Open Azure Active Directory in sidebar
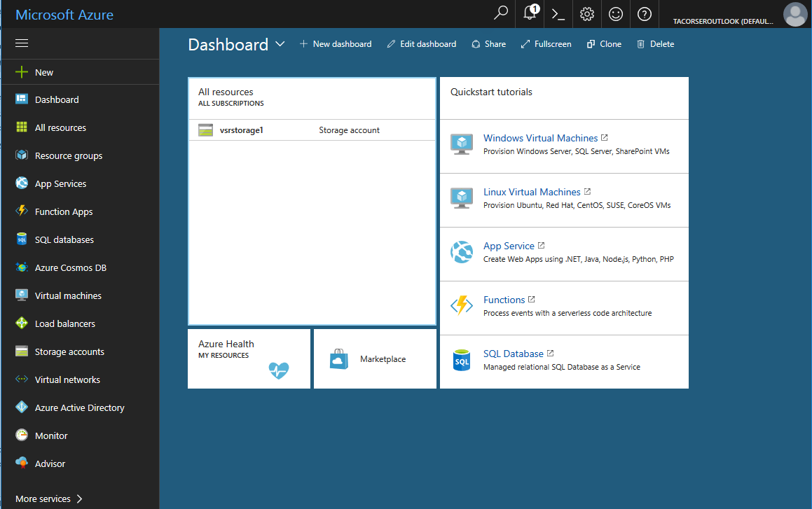812x509 pixels. (79, 407)
